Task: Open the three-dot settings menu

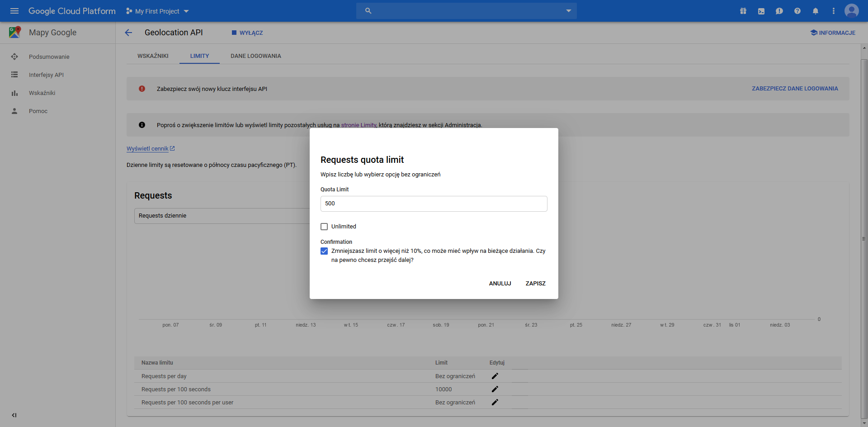Action: point(834,11)
